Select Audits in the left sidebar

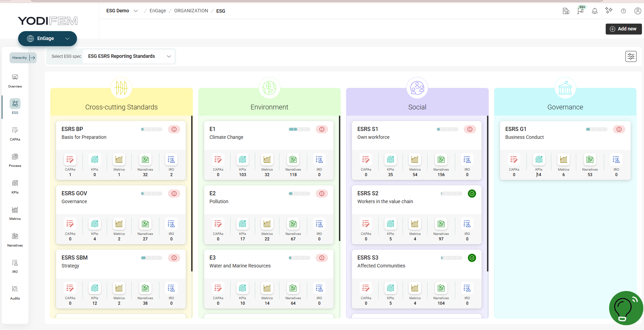(x=15, y=292)
